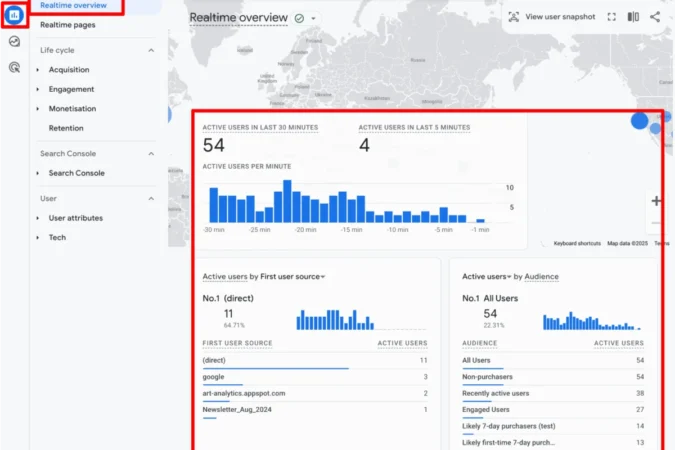Click the green report status checkmark
The width and height of the screenshot is (675, 450).
pos(299,18)
